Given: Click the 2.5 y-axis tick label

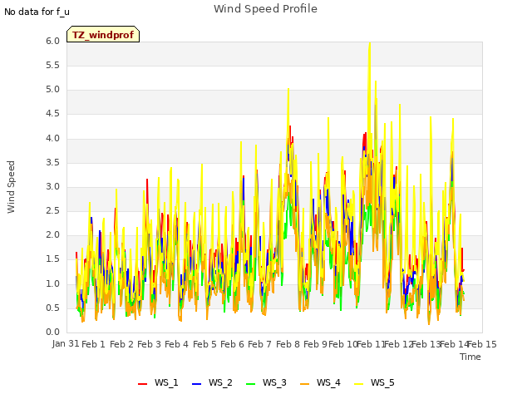Looking at the screenshot, I should click(52, 210).
